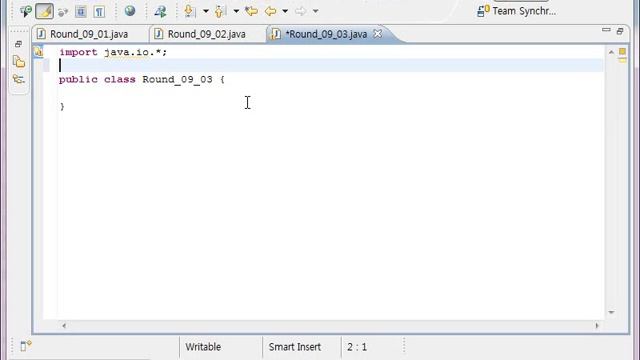Click the Writable status bar field
The width and height of the screenshot is (640, 360).
(203, 347)
